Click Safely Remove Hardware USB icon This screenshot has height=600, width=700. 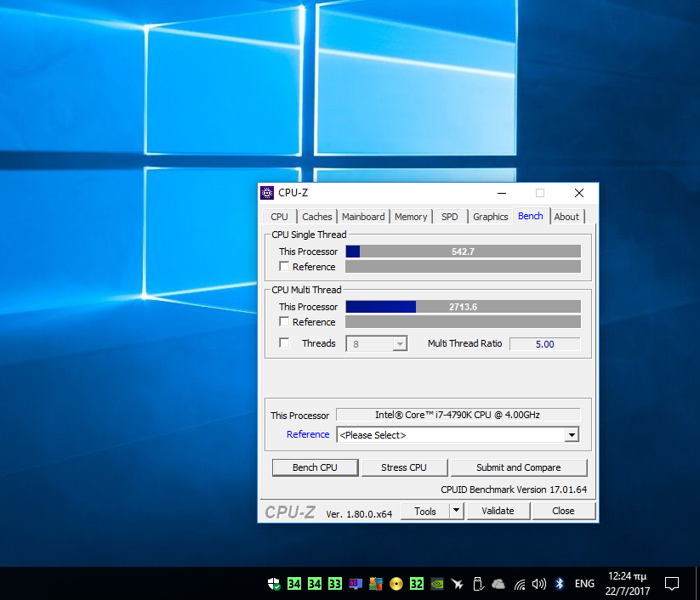(x=478, y=584)
